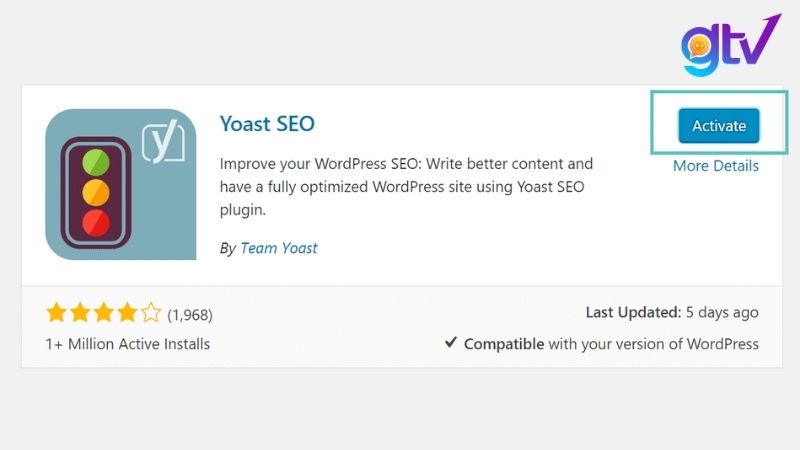Click the GTV logo
The height and width of the screenshot is (450, 800).
click(727, 47)
